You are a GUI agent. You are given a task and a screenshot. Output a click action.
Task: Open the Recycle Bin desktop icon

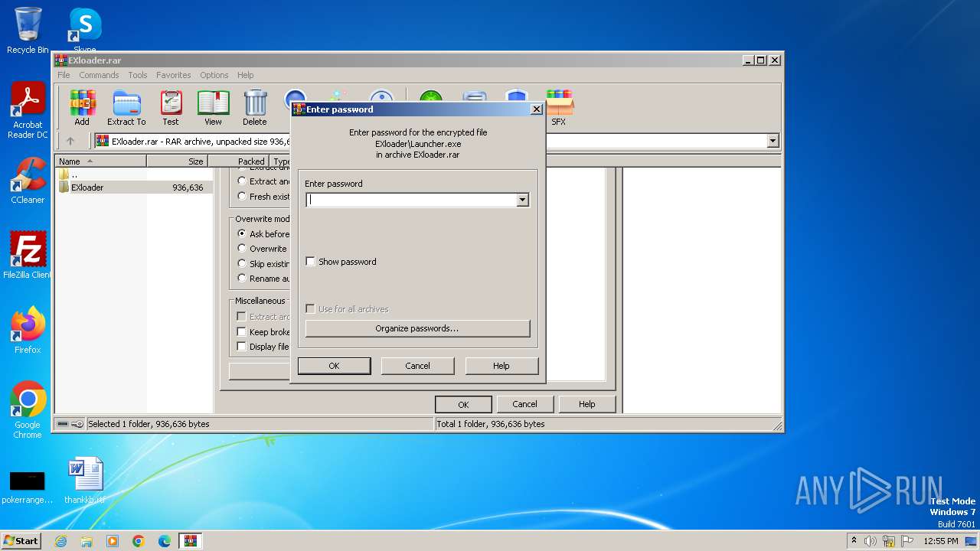pos(28,31)
